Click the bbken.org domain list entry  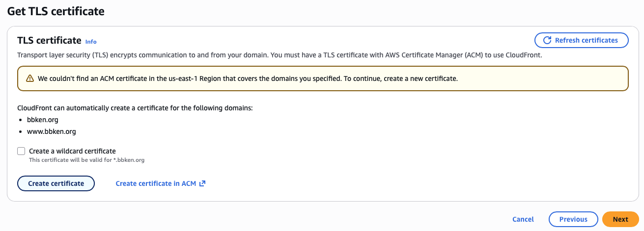tap(43, 120)
